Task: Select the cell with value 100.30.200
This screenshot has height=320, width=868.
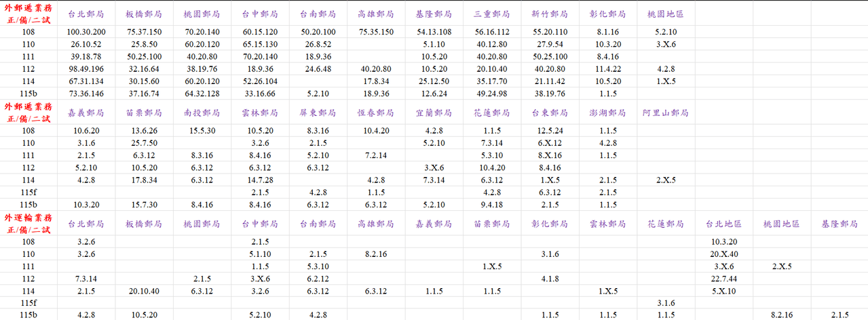Action: click(86, 32)
